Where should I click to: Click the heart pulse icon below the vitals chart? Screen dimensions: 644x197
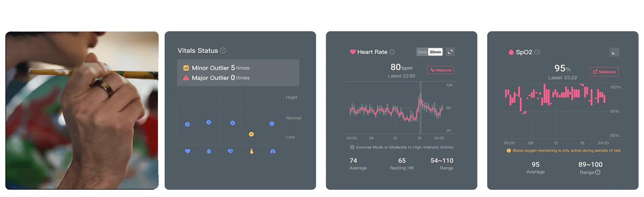coord(230,151)
